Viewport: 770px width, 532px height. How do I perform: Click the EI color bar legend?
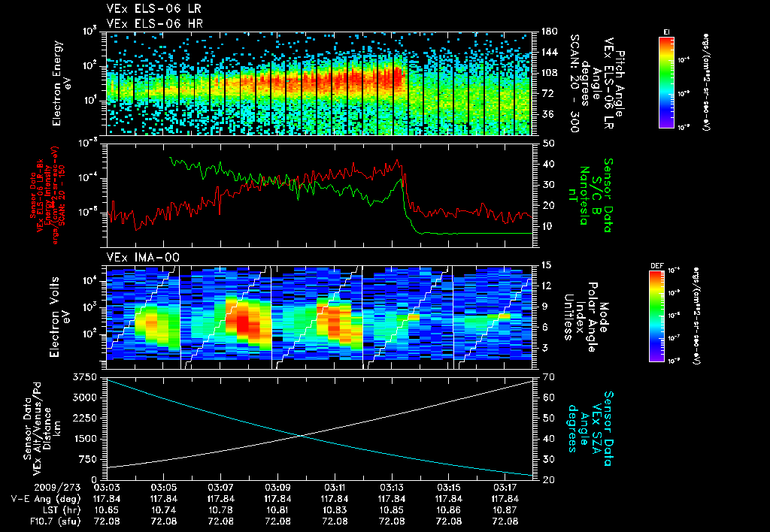(666, 83)
